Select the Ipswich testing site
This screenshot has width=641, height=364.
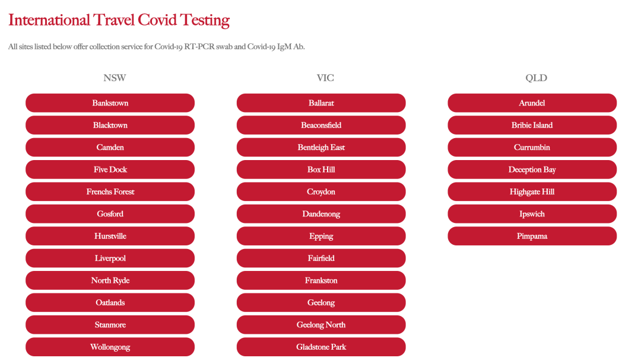(532, 213)
